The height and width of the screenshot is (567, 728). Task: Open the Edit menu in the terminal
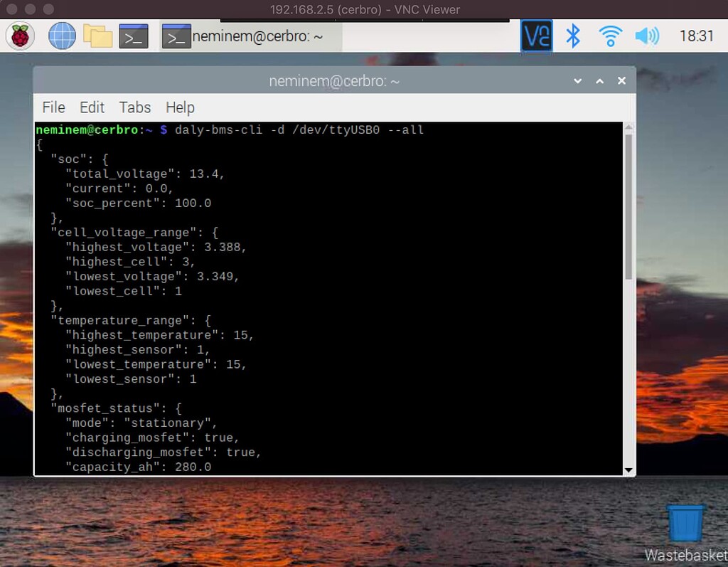(92, 107)
